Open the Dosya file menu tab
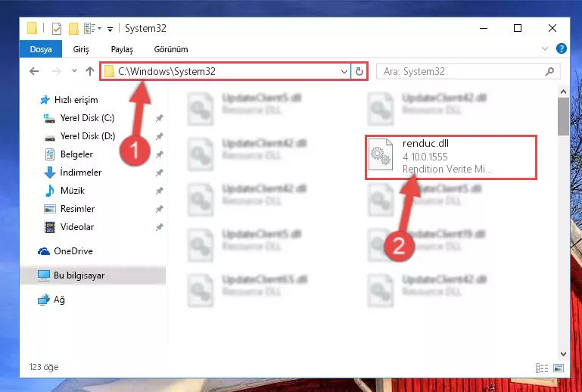This screenshot has height=392, width=582. click(41, 49)
